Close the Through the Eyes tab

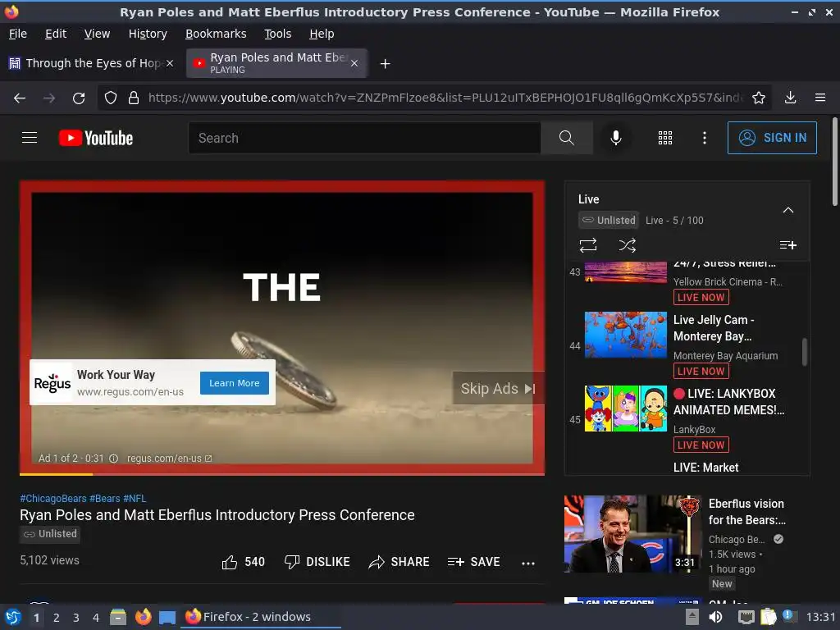(169, 63)
